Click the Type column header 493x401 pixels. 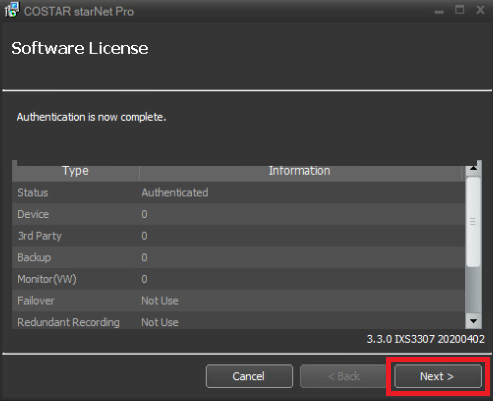(76, 171)
